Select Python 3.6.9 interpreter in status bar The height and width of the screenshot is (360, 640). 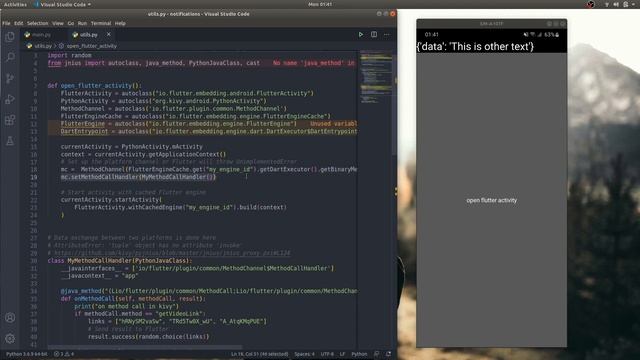click(x=27, y=354)
